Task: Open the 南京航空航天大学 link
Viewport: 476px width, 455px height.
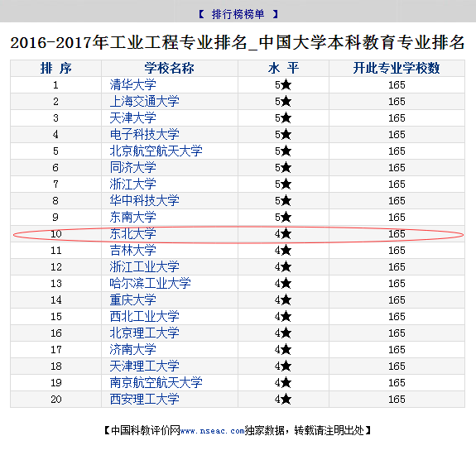Action: pos(156,382)
